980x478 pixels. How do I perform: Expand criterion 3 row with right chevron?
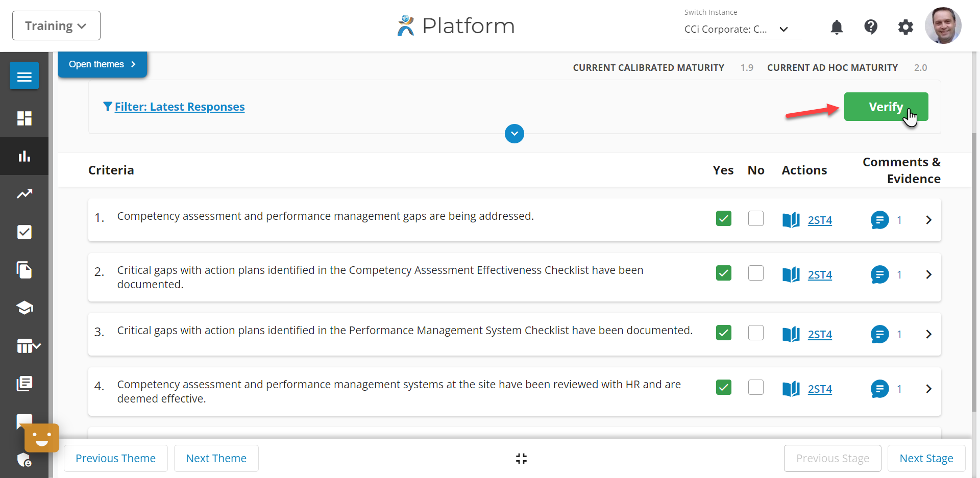(928, 334)
